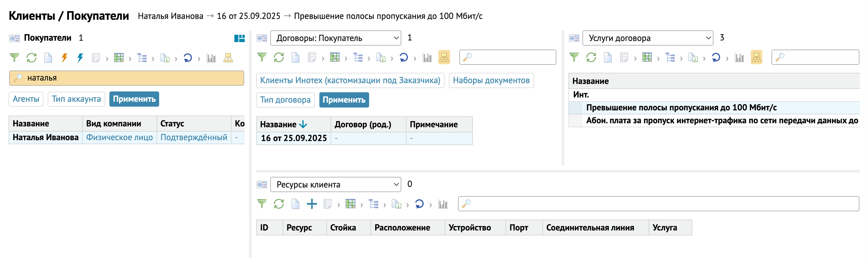The image size is (868, 258).
Task: Toggle highlighted hierarchy icon in Договоры toolbar
Action: 444,57
